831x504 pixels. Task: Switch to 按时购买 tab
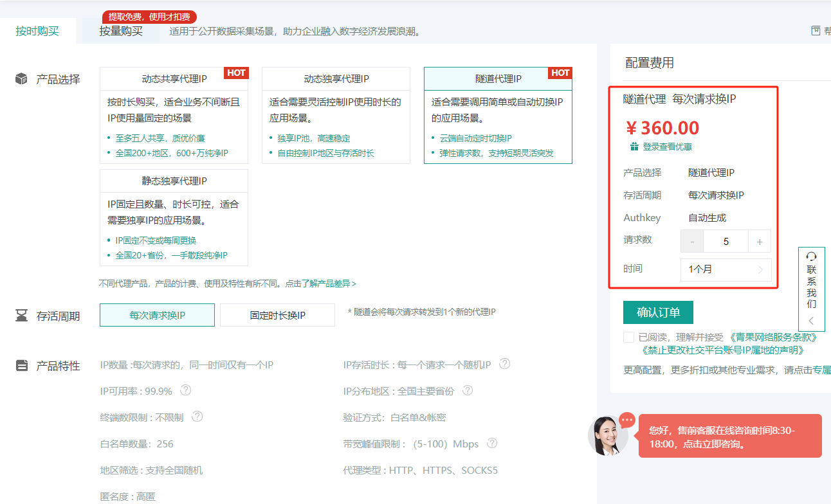[37, 31]
